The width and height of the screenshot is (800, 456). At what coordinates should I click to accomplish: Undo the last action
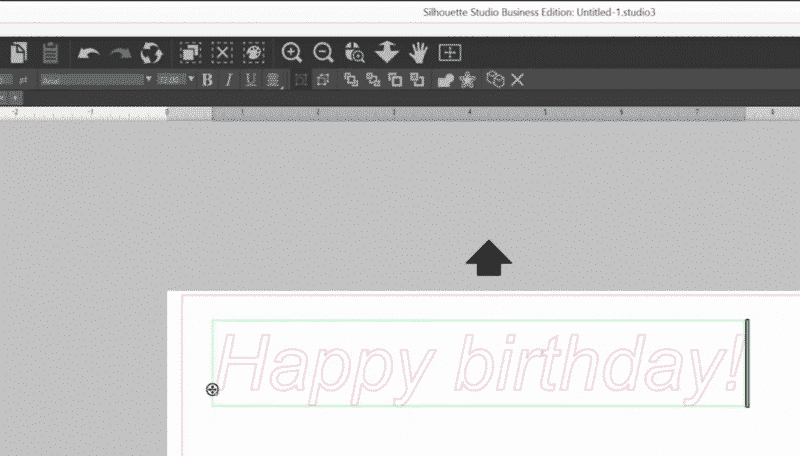tap(88, 53)
